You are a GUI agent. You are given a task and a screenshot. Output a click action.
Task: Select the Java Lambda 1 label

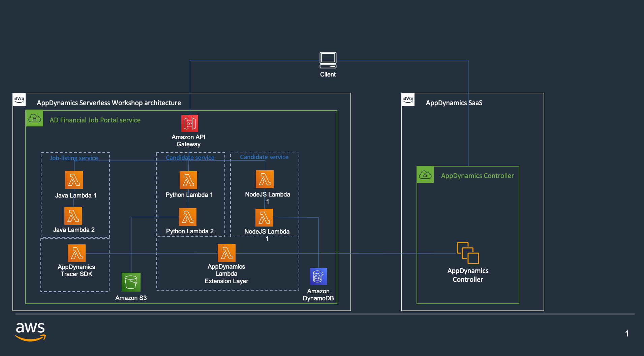[x=76, y=196]
